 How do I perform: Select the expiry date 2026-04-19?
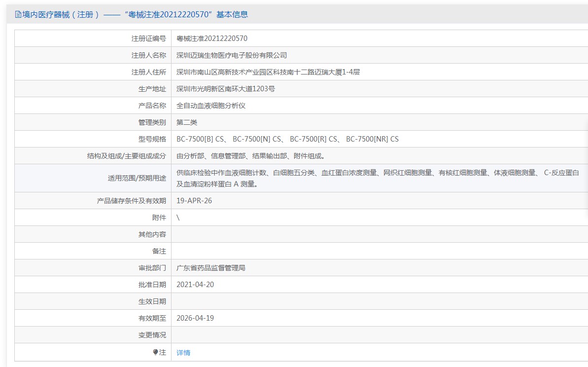point(195,318)
